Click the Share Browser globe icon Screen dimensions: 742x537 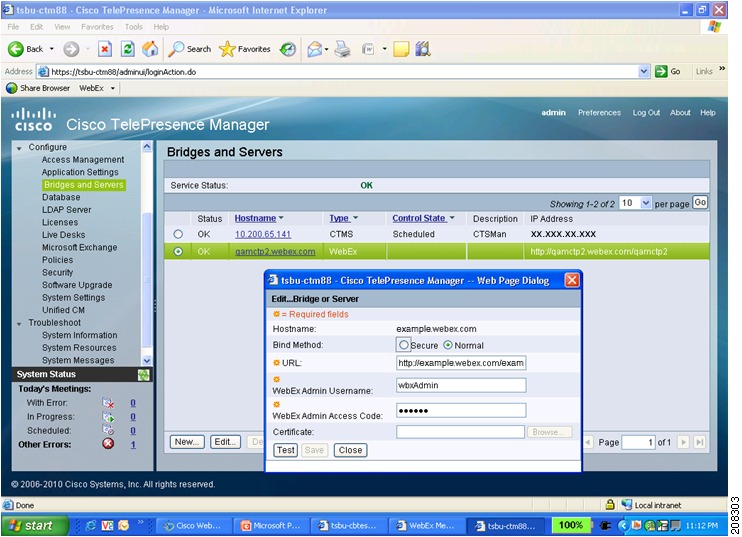11,88
